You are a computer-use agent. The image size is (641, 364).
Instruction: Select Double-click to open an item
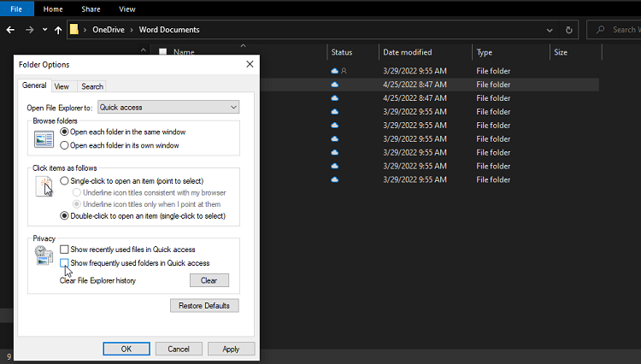click(64, 216)
